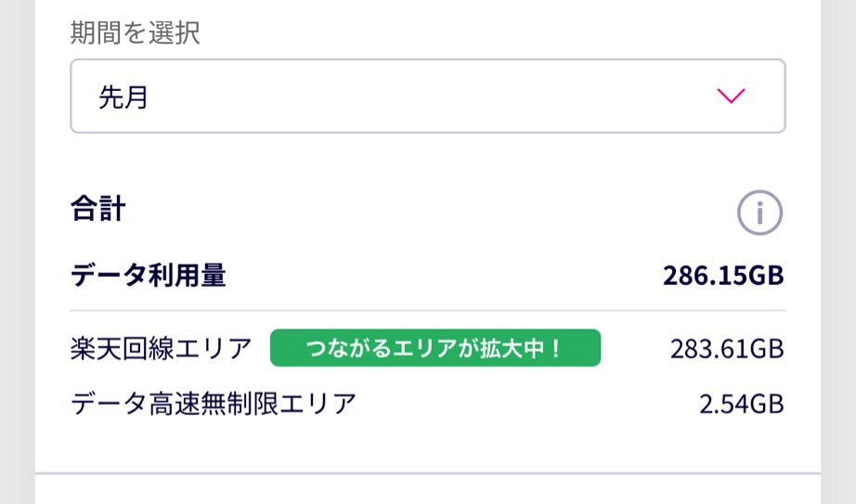The image size is (856, 504).
Task: Click the 283.61GB Rakuten area value
Action: coord(726,349)
